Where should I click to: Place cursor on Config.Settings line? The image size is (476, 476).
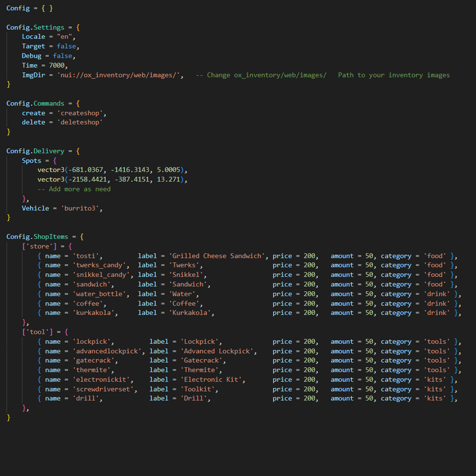(43, 27)
